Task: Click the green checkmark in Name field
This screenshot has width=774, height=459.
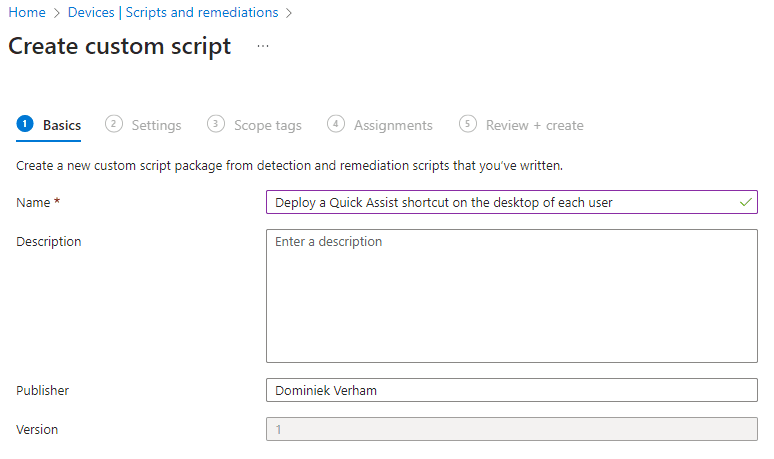Action: (745, 202)
